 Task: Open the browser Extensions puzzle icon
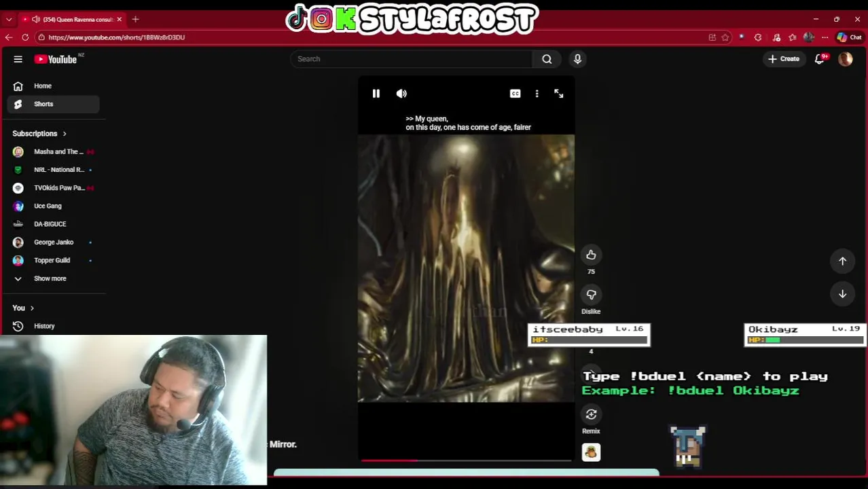[758, 37]
